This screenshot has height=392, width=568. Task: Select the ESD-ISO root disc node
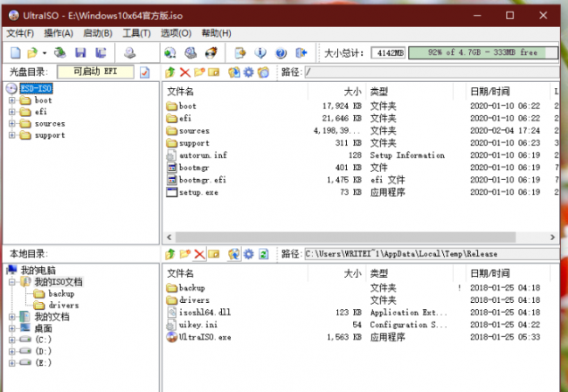click(x=36, y=88)
